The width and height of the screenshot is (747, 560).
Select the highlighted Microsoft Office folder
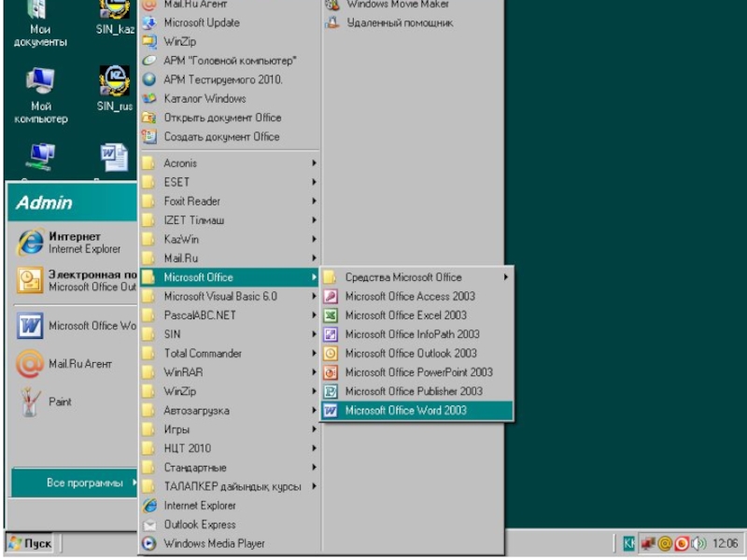tap(230, 277)
